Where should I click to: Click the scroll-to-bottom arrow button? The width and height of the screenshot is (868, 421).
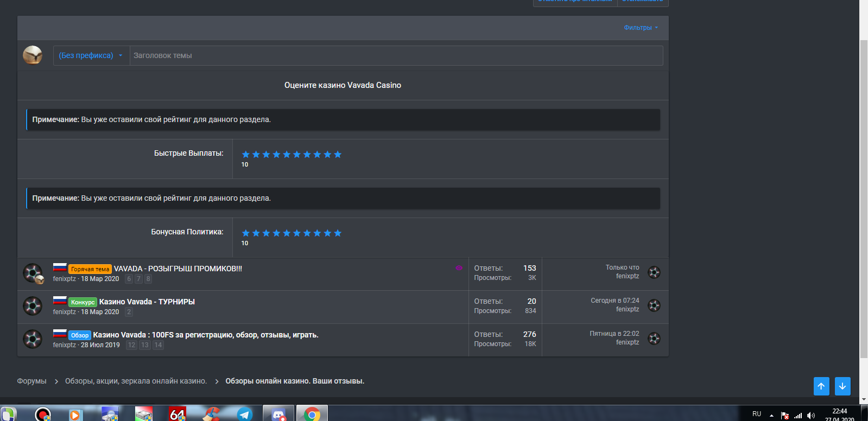pyautogui.click(x=842, y=386)
